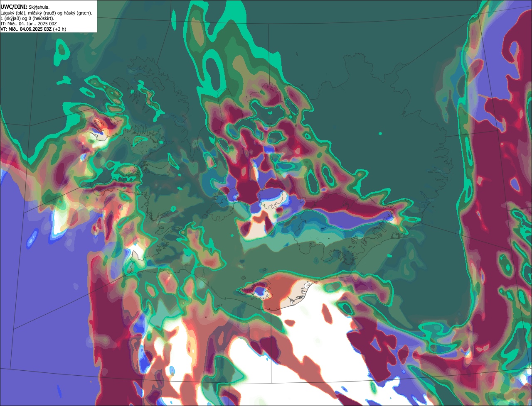Click the 'IT: Mið.. 04. Jún.. 2025 00Z' line
This screenshot has height=406, width=532.
click(x=29, y=24)
